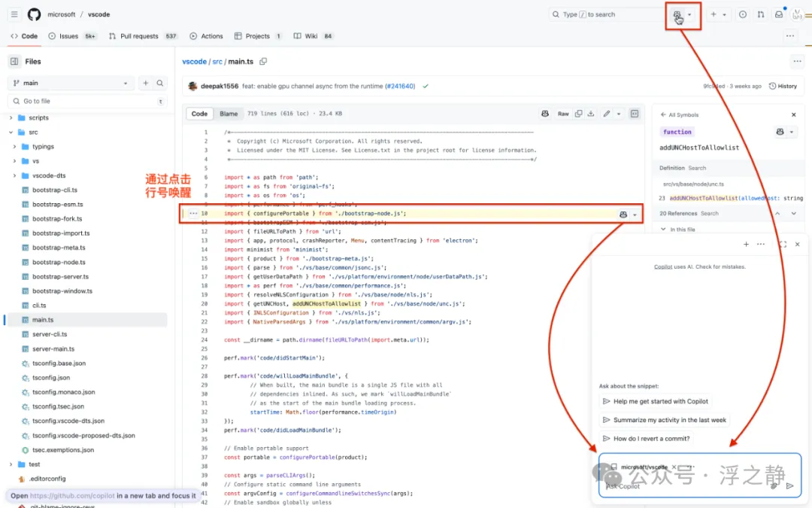
Task: Open the Copilot chat ellipsis menu
Action: coord(761,244)
